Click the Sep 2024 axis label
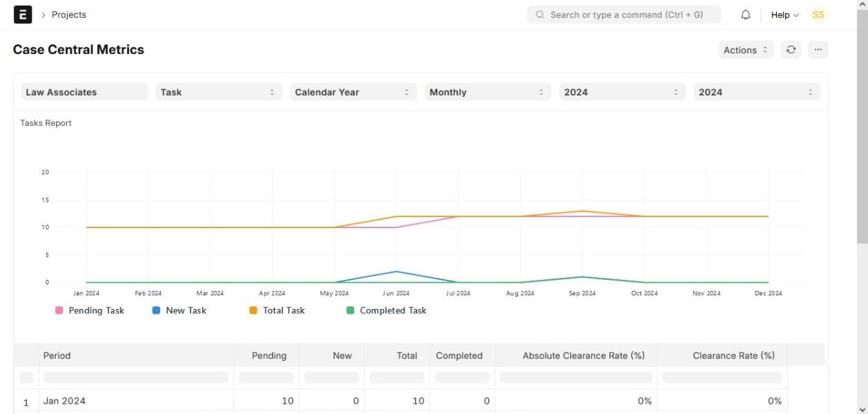The image size is (868, 414). coord(582,293)
